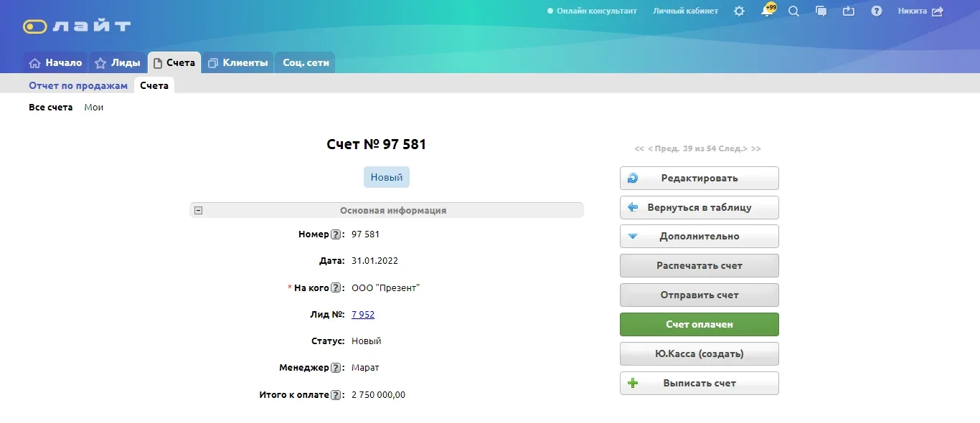Select the Счета subtab under the main tabs
980x423 pixels.
[154, 86]
